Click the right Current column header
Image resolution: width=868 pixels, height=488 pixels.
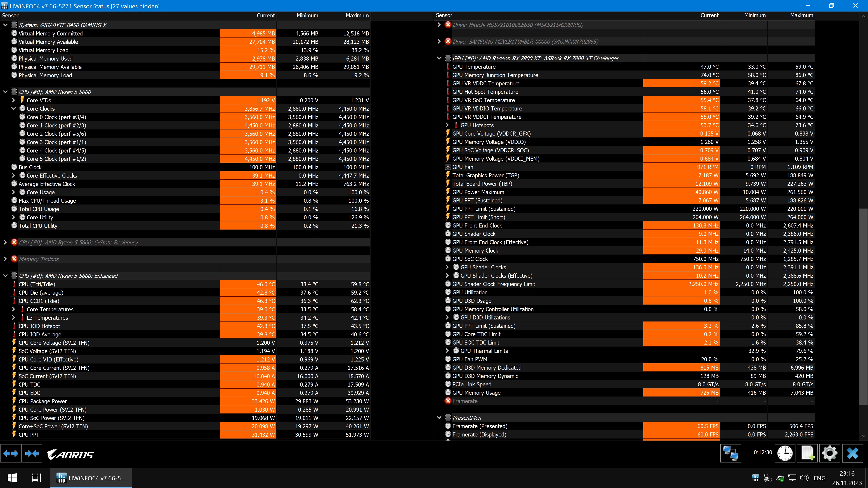709,16
